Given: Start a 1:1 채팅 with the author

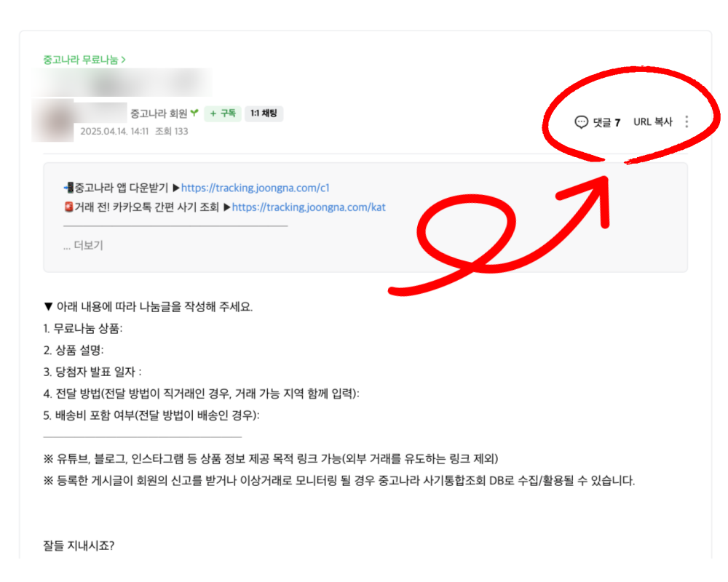Looking at the screenshot, I should point(264,113).
